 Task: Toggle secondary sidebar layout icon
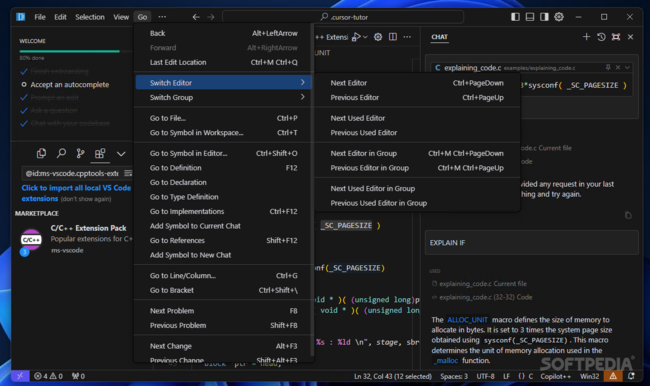[x=544, y=17]
